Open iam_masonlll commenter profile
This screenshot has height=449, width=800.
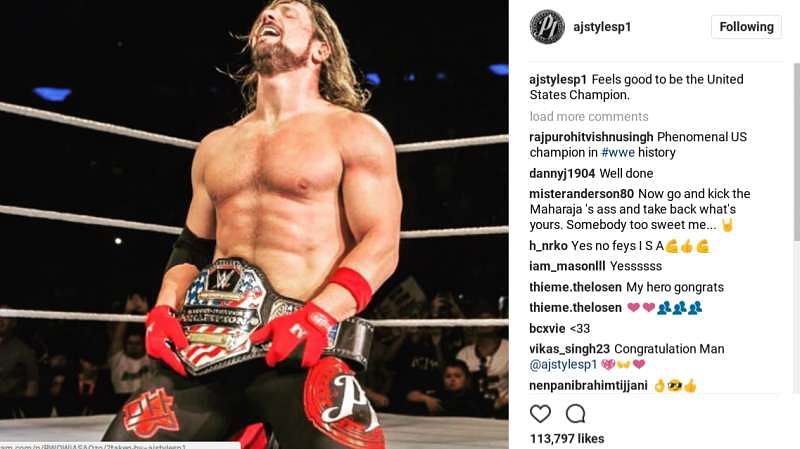click(567, 266)
